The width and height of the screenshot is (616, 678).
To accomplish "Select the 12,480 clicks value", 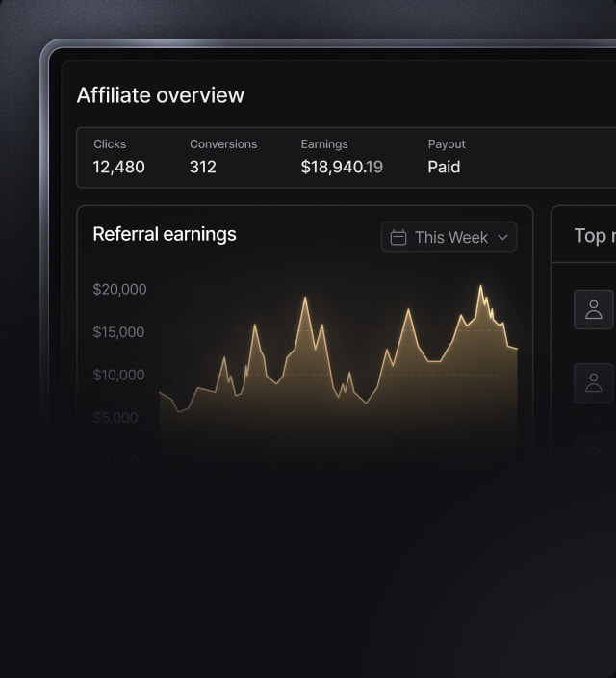I will [118, 167].
